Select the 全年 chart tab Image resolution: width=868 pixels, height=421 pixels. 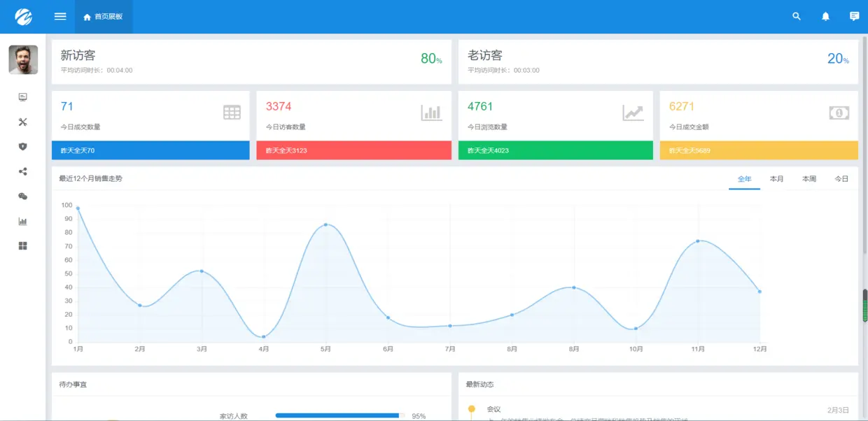pos(745,179)
